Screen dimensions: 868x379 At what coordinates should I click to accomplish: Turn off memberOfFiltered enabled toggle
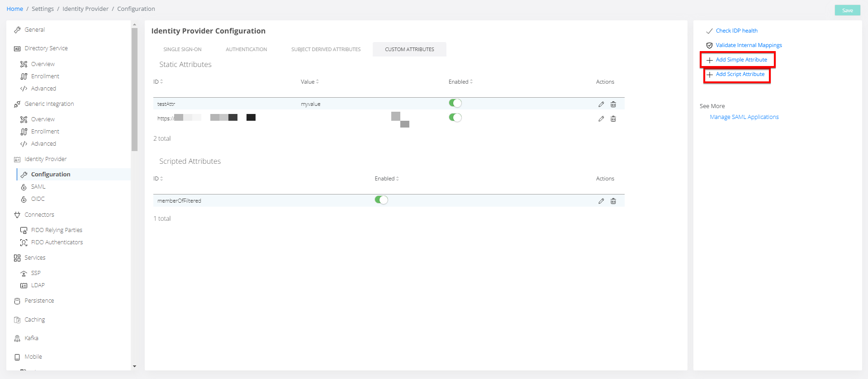point(381,200)
